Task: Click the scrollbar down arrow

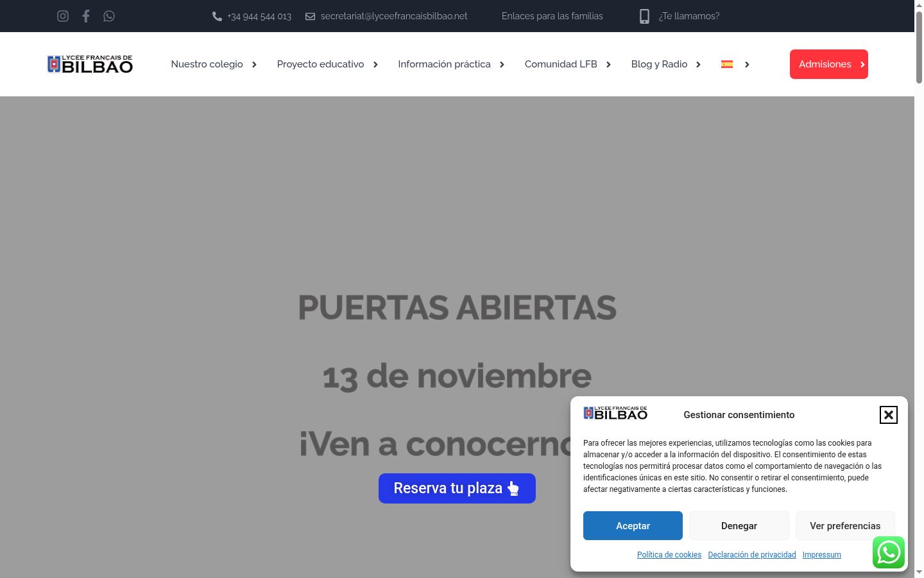Action: coord(919,572)
